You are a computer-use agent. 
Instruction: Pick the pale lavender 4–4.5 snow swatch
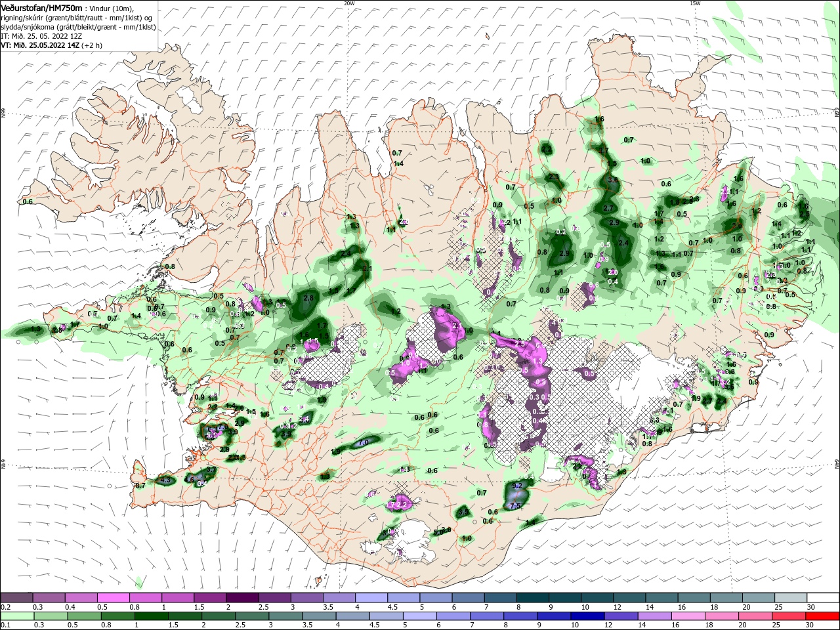tap(371, 598)
